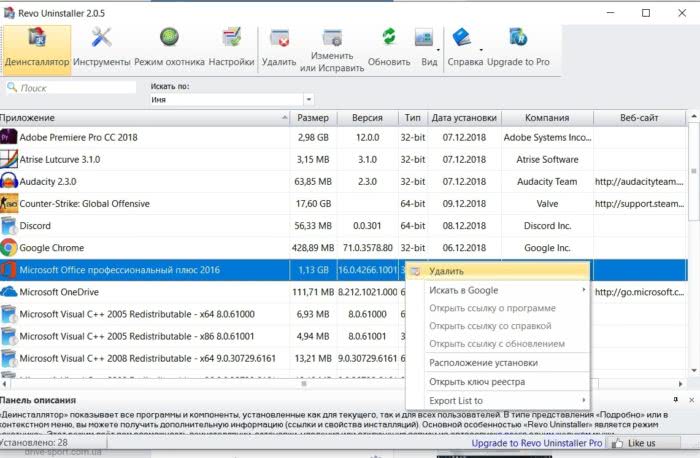Click the 17,60 GB size cell

pos(313,204)
